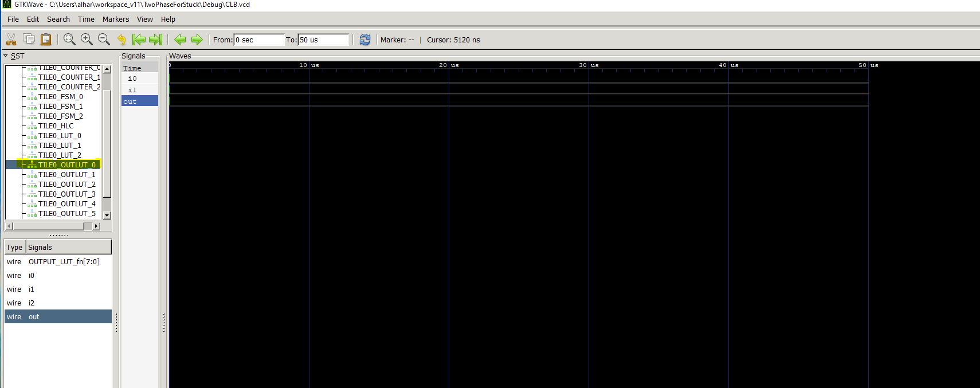This screenshot has width=980, height=388.
Task: Select the i1 trace in Signals pane
Action: [x=140, y=90]
